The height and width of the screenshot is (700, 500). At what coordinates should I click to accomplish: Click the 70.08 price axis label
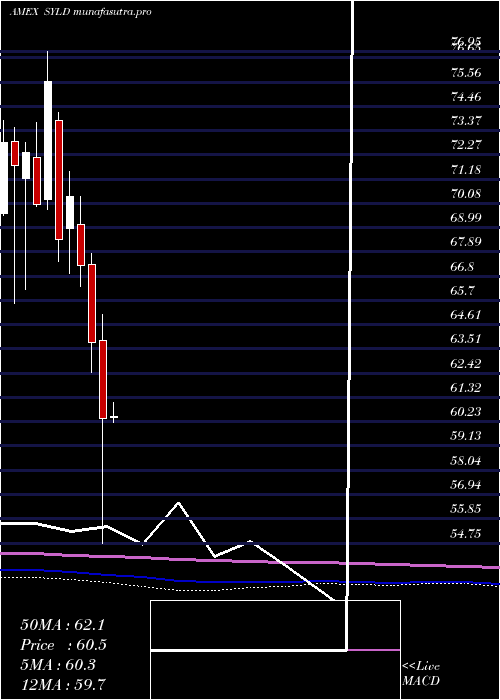coord(466,194)
